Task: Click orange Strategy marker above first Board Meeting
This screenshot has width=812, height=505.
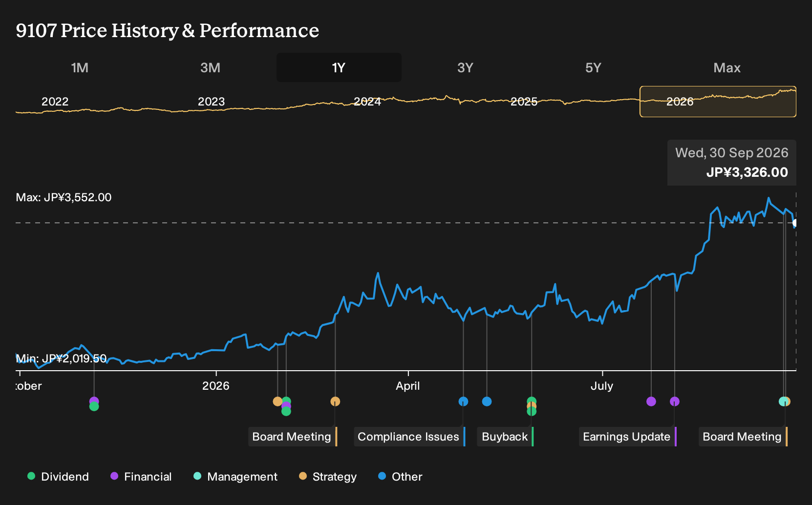Action: 335,401
